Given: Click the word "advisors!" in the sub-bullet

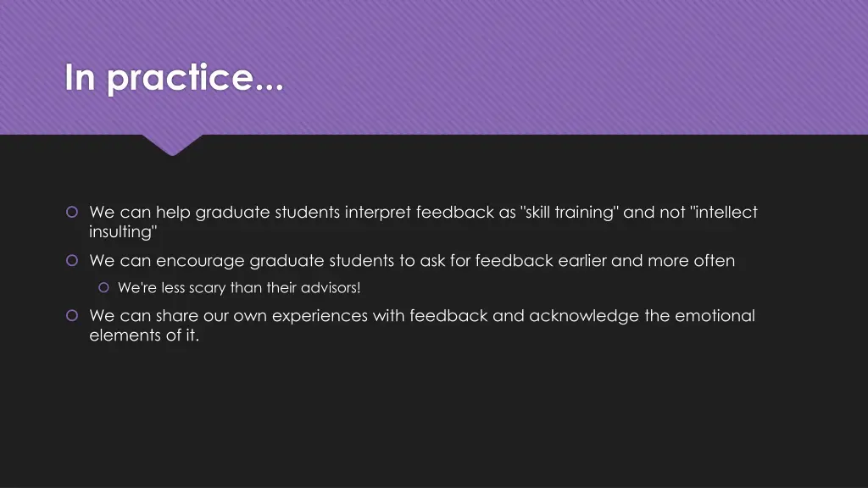Looking at the screenshot, I should click(x=331, y=288).
